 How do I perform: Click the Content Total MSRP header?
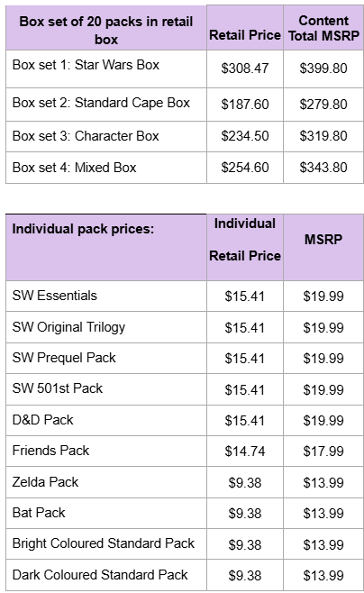click(323, 28)
